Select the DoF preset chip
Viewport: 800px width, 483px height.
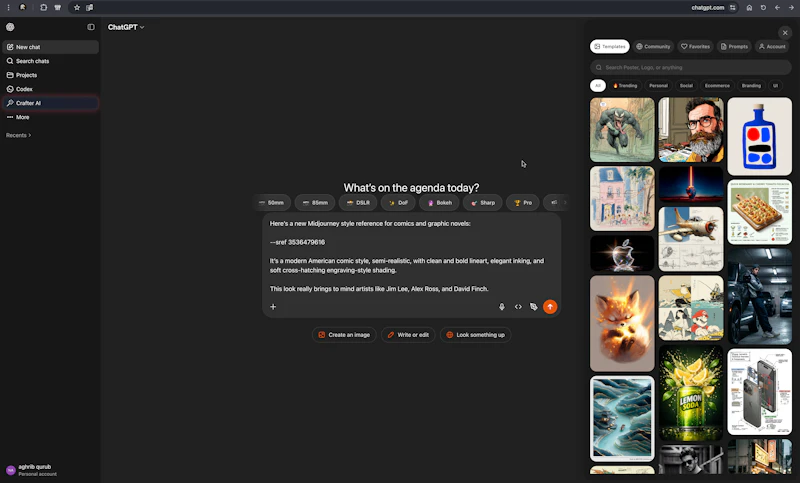pyautogui.click(x=398, y=202)
